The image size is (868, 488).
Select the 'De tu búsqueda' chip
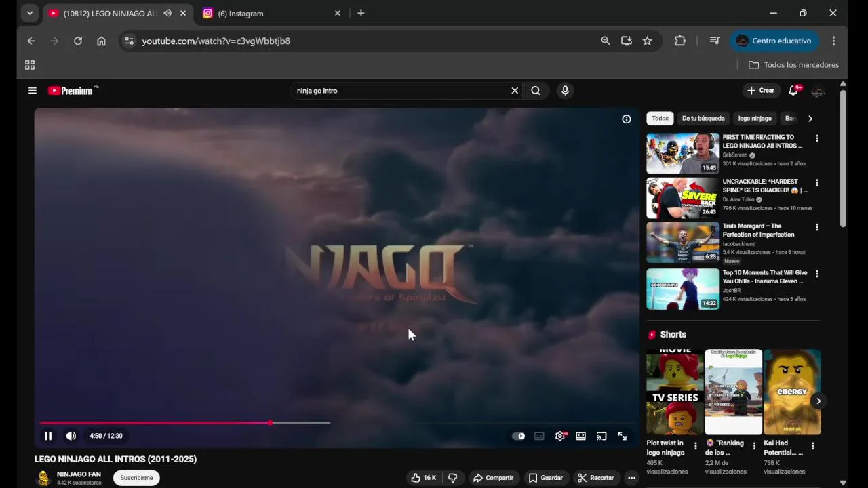[x=703, y=119]
